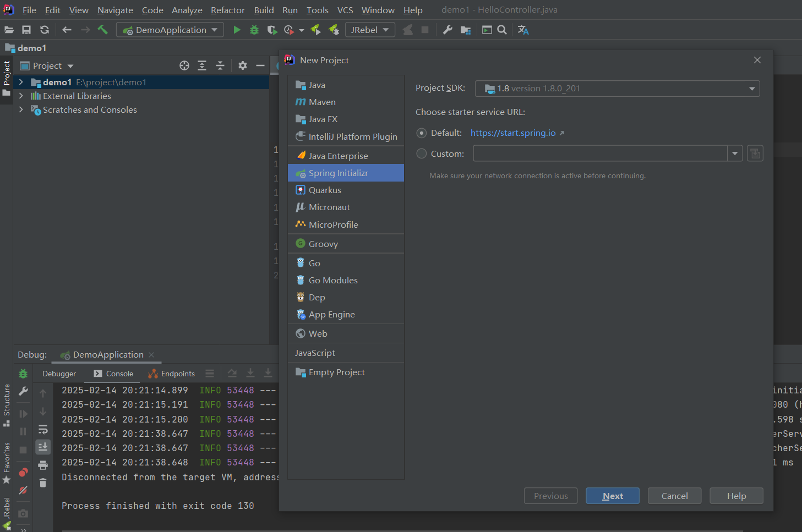Click the Clear All trash icon in console

click(43, 483)
